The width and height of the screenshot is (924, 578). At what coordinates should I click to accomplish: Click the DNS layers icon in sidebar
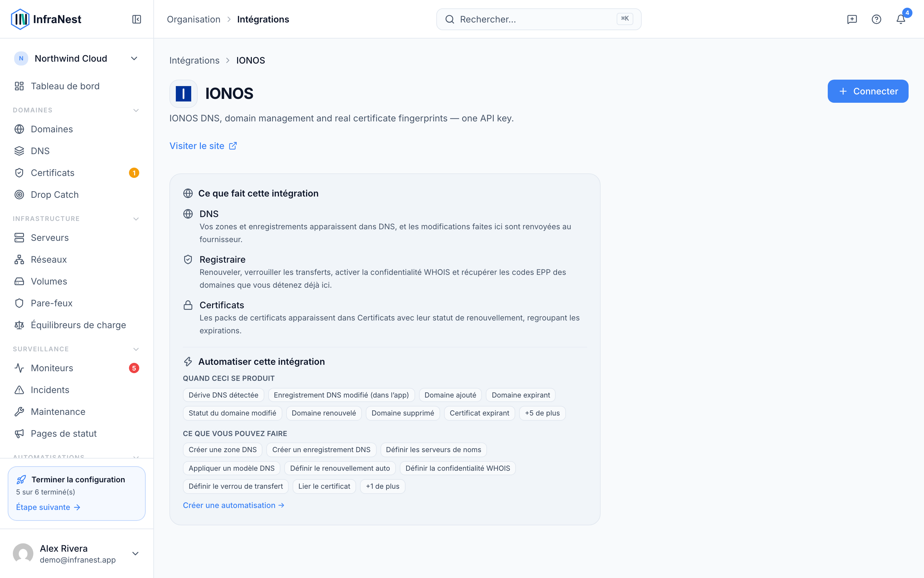(19, 151)
